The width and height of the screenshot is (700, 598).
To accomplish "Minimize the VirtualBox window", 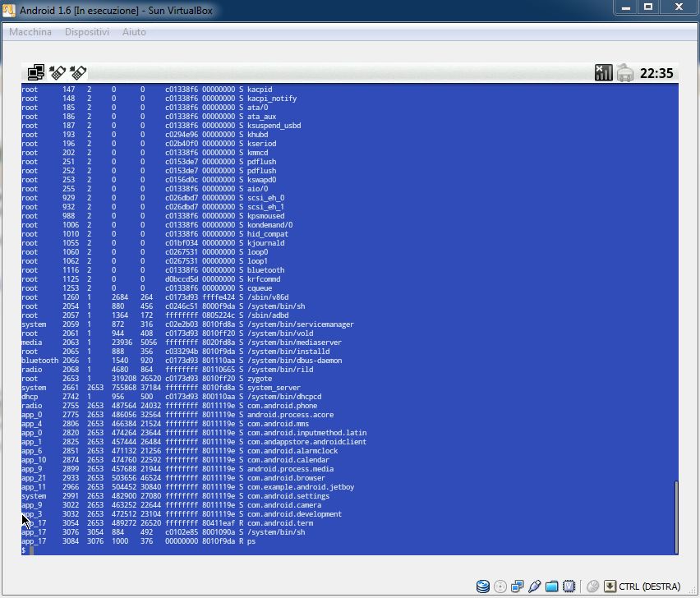I will tap(626, 7).
